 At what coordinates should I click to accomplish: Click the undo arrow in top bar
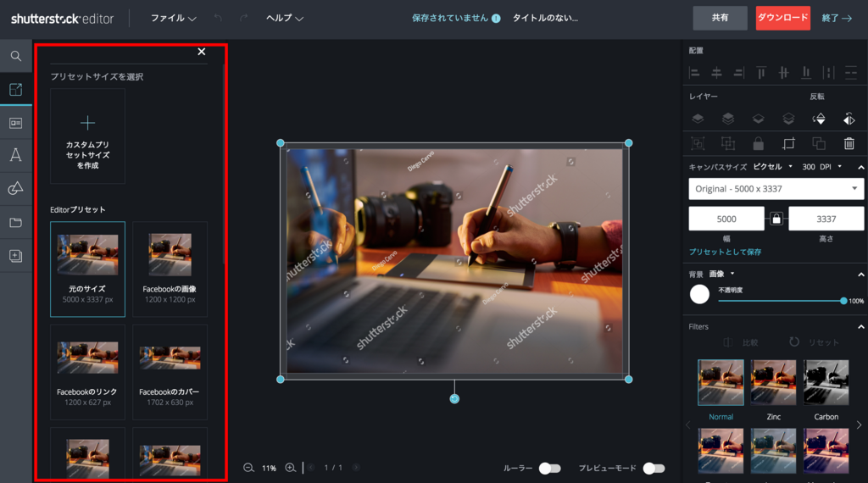pyautogui.click(x=218, y=19)
